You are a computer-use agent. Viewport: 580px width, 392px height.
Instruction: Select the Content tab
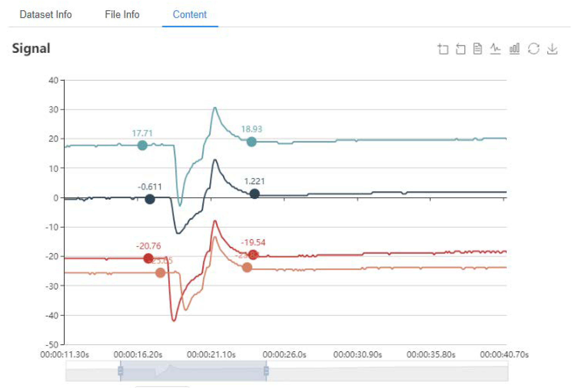[190, 14]
